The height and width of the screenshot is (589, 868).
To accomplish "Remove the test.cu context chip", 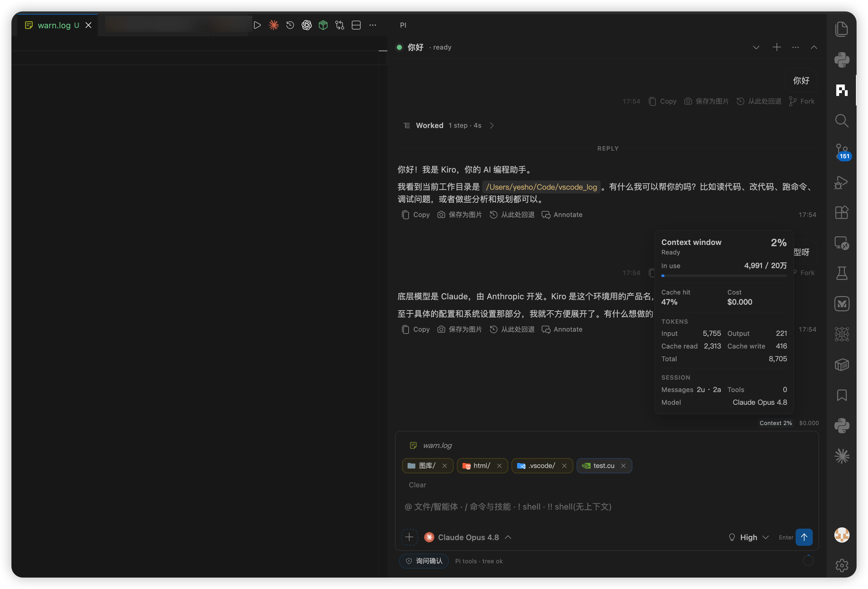I will pos(623,466).
